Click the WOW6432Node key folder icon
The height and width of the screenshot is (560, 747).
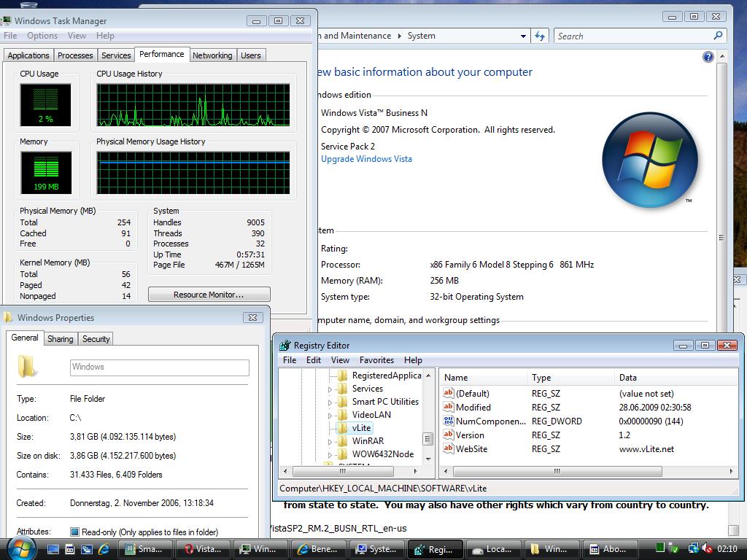[343, 454]
